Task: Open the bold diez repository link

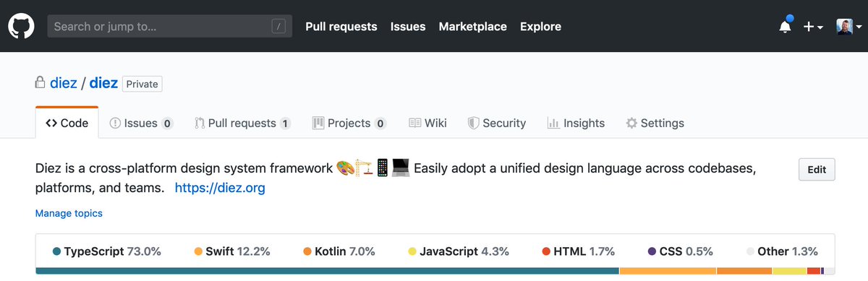Action: pyautogui.click(x=103, y=84)
